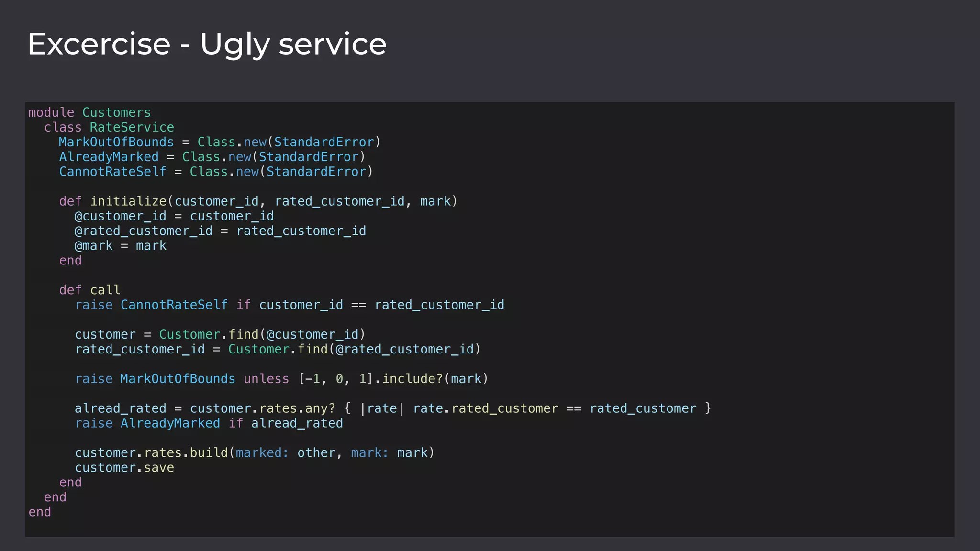Screen dimensions: 980x551
Task: Click the 'customer.save' line
Action: pyautogui.click(x=124, y=468)
